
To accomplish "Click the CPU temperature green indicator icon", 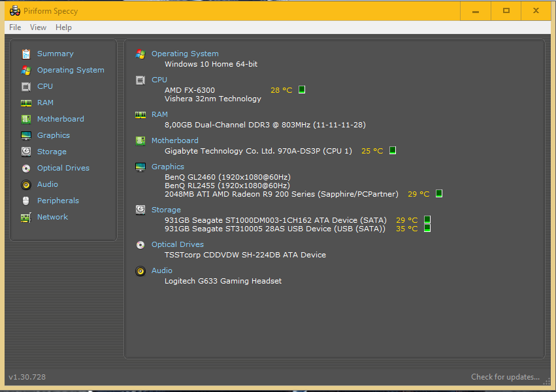I will (x=302, y=90).
